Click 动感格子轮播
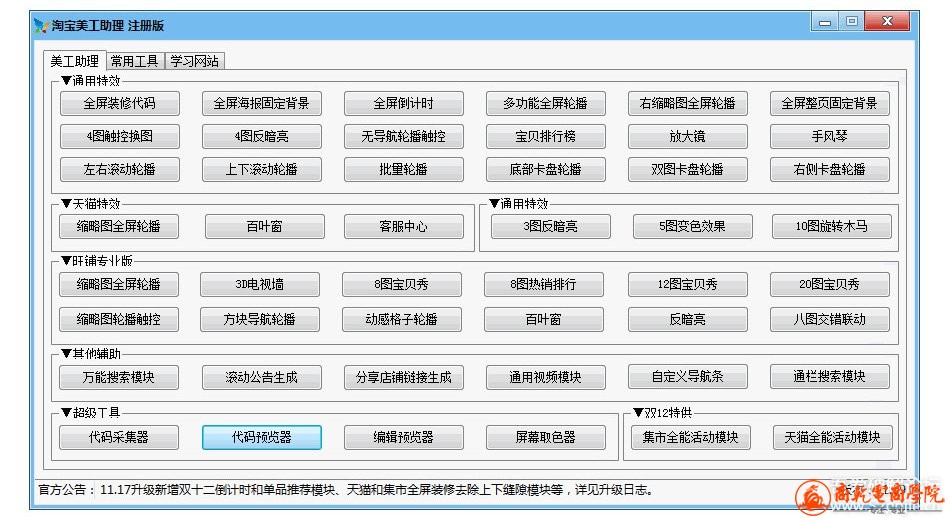The width and height of the screenshot is (950, 523). (x=402, y=319)
